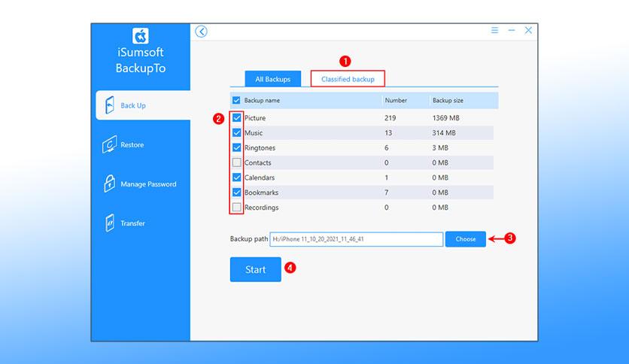Click the Choose button
Screen dimensions: 629x364
coord(465,239)
